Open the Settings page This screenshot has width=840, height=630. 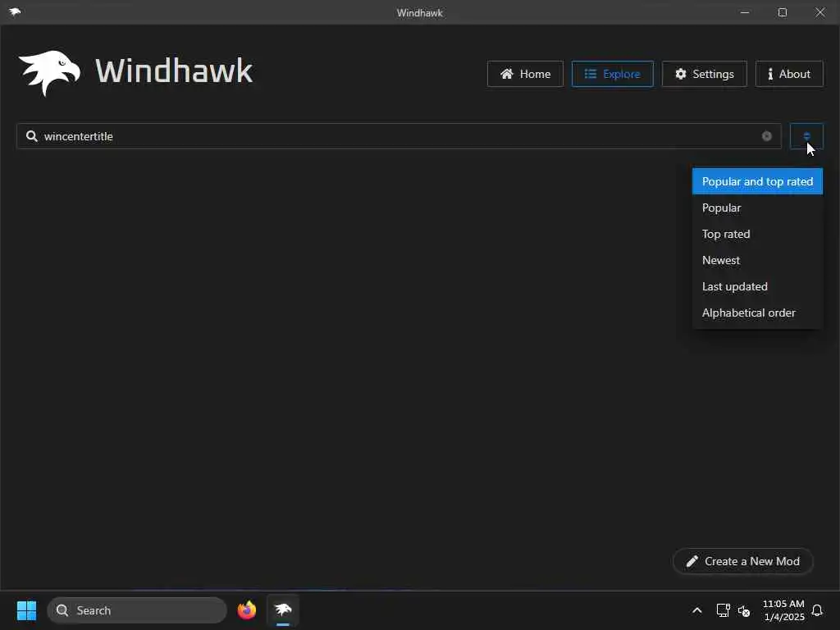704,74
